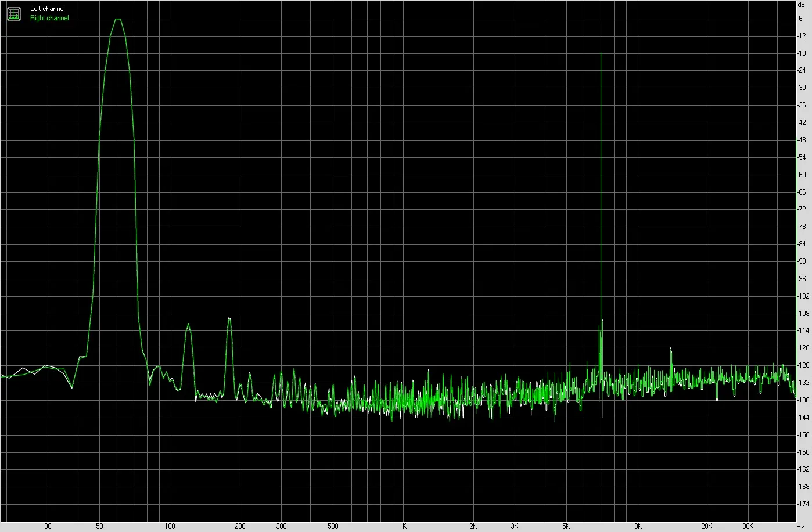This screenshot has height=532, width=812.
Task: Click the '-162' dB axis label
Action: [x=803, y=469]
